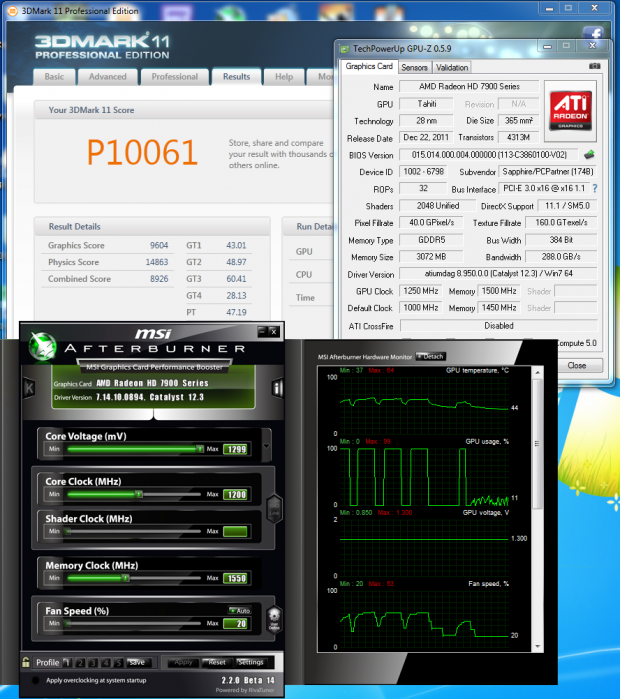Click the Graphics Score value 9604
This screenshot has height=699, width=620.
(159, 245)
